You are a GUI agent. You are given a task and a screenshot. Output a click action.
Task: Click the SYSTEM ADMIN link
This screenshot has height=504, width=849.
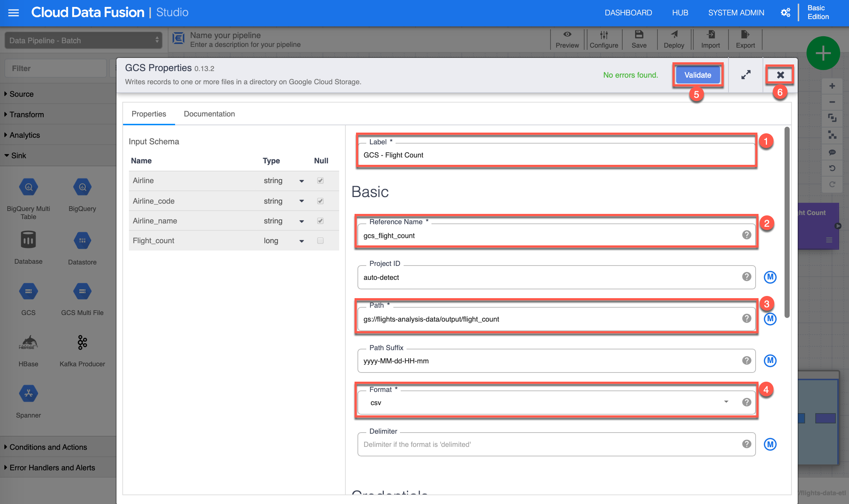coord(736,13)
